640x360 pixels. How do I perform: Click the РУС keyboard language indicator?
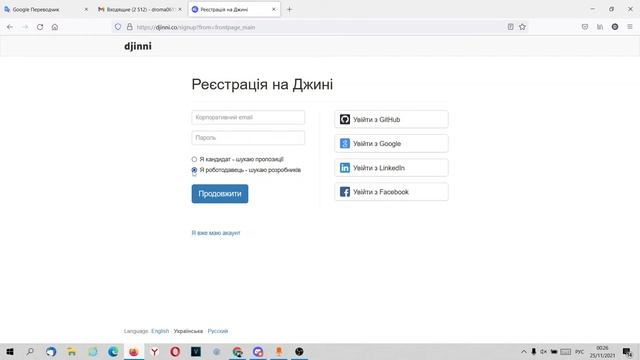579,351
